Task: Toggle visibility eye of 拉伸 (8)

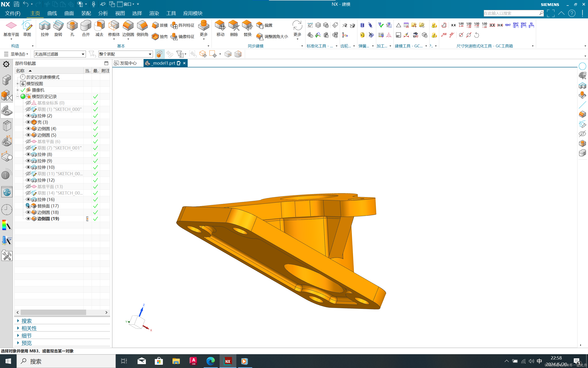Action: point(28,154)
